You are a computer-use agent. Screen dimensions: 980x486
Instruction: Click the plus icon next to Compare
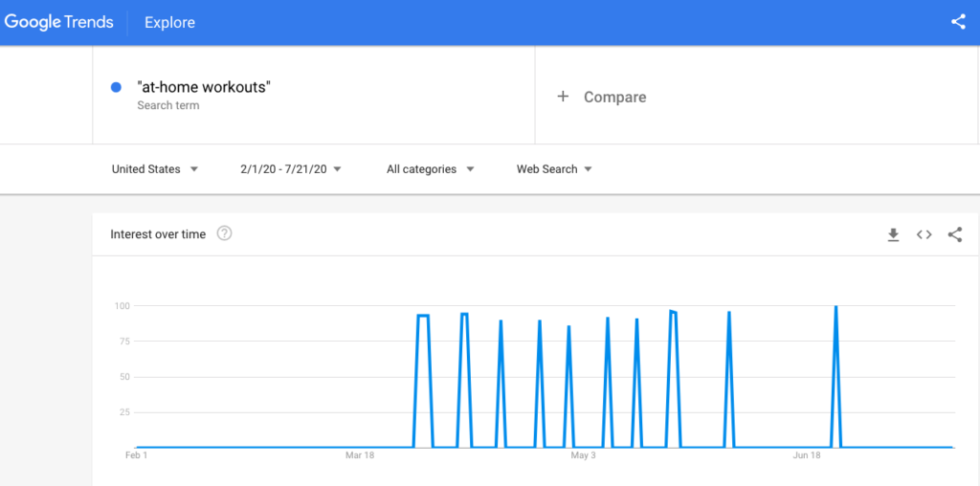point(563,97)
